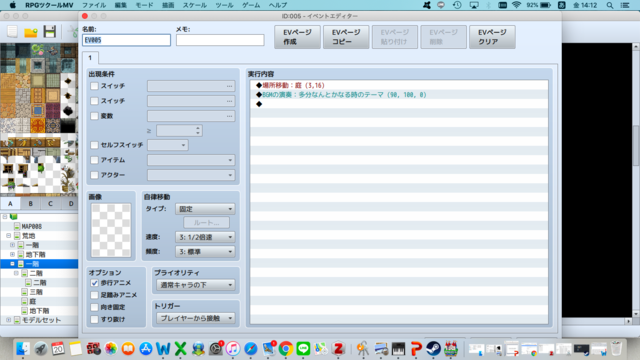Click the new project icon in main toolbar
The width and height of the screenshot is (640, 360).
point(12,31)
